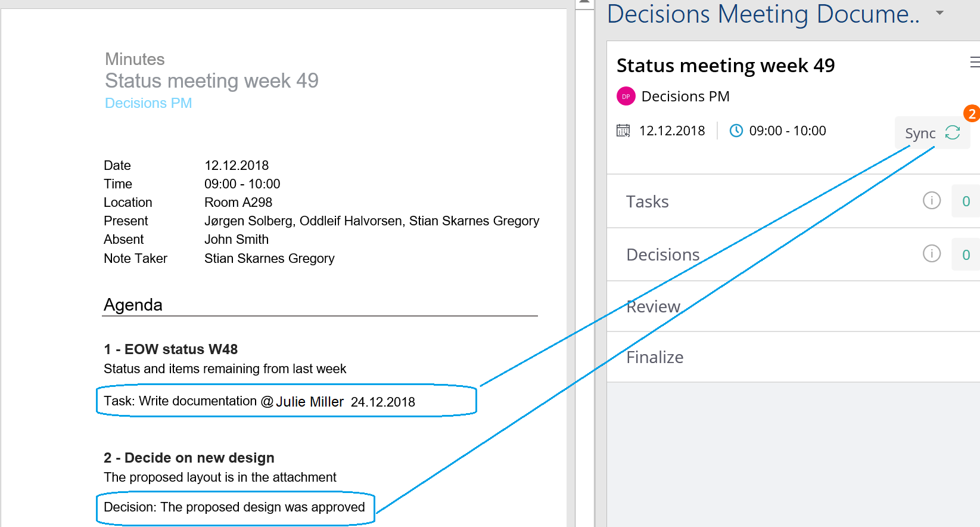The image size is (980, 527).
Task: Click the clock icon beside 09:00 - 10:00
Action: point(736,131)
